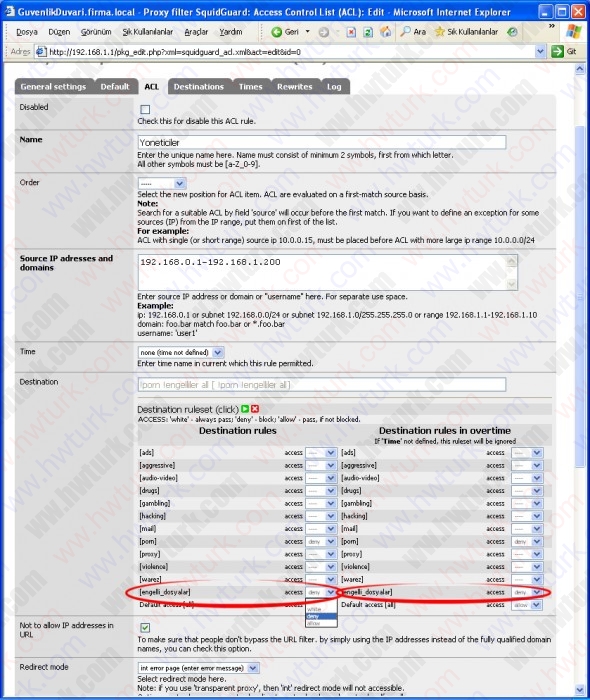Click Source IP text area scroll down arrow

point(512,284)
